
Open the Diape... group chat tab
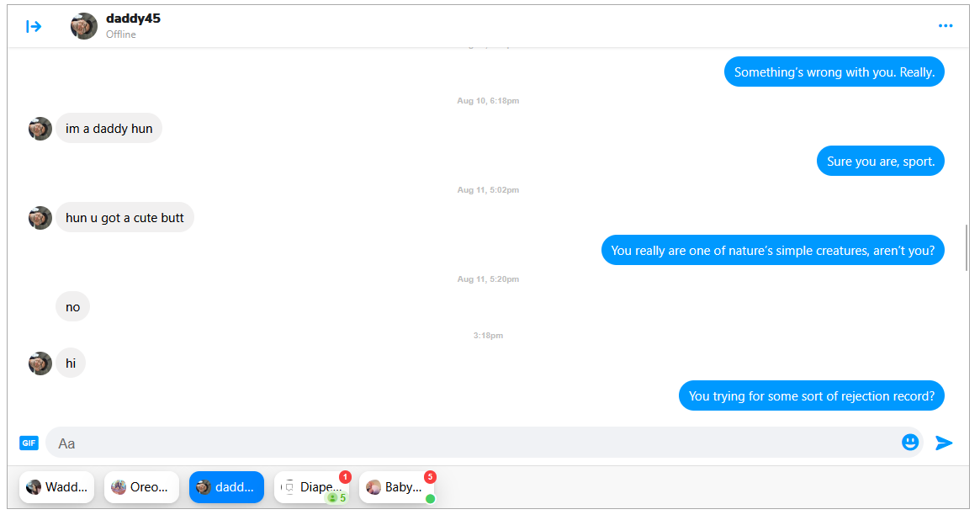[312, 487]
